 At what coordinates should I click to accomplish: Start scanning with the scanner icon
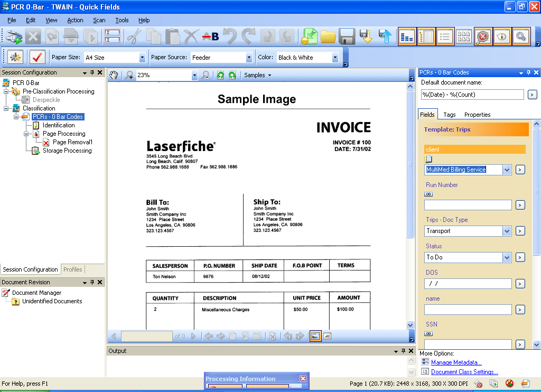pyautogui.click(x=14, y=36)
